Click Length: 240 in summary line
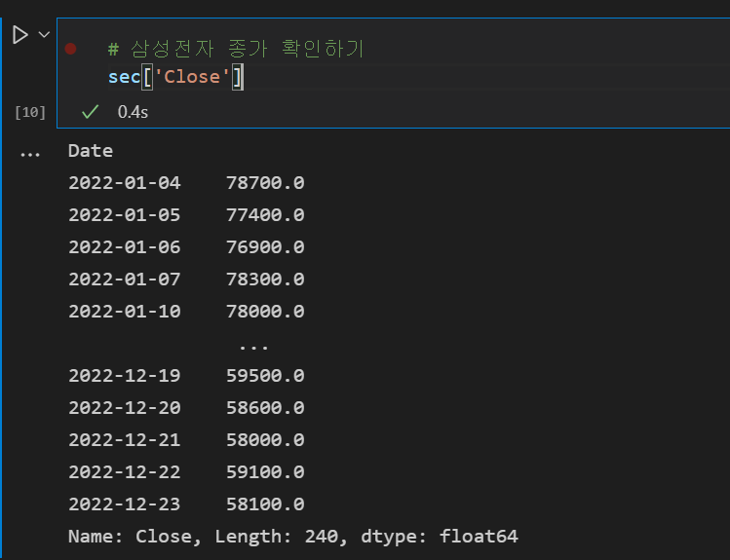This screenshot has width=730, height=560. (281, 537)
